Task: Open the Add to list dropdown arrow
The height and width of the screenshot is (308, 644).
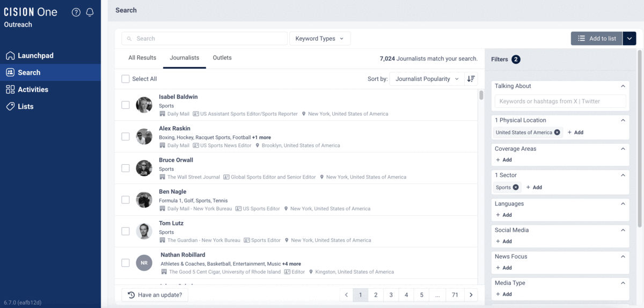Action: 630,39
